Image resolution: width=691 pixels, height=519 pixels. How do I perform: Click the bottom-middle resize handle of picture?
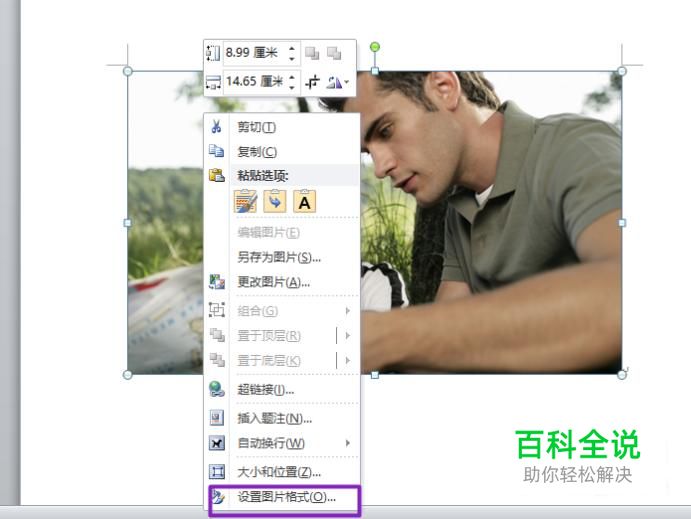tap(375, 375)
